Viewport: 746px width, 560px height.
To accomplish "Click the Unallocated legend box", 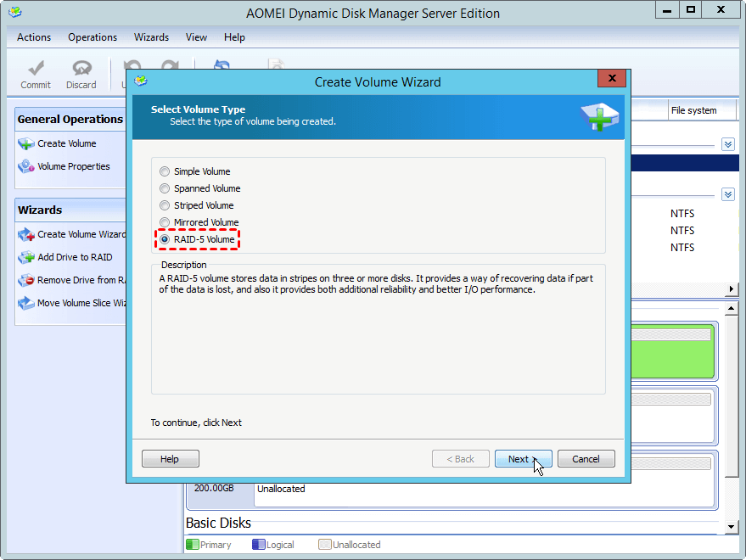I will click(x=325, y=544).
